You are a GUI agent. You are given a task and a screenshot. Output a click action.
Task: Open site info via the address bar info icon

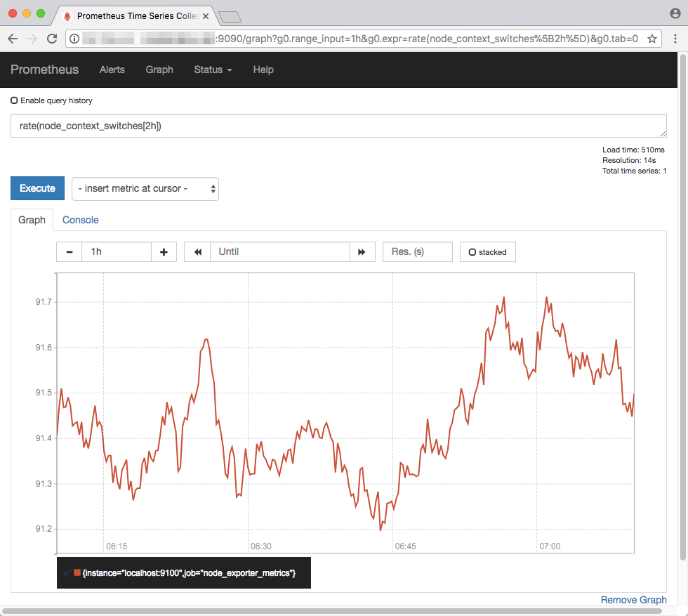click(x=74, y=39)
